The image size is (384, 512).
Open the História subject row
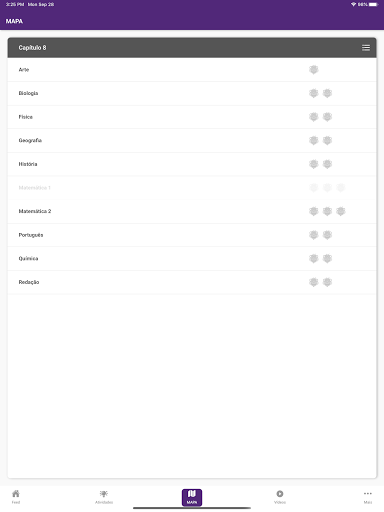[192, 164]
